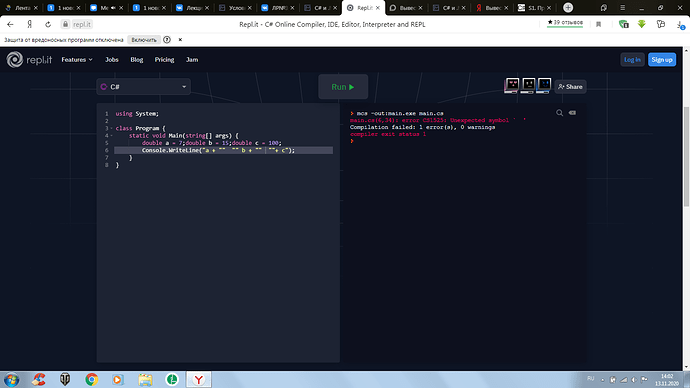This screenshot has height=388, width=690.
Task: Run the C# program
Action: (x=343, y=87)
